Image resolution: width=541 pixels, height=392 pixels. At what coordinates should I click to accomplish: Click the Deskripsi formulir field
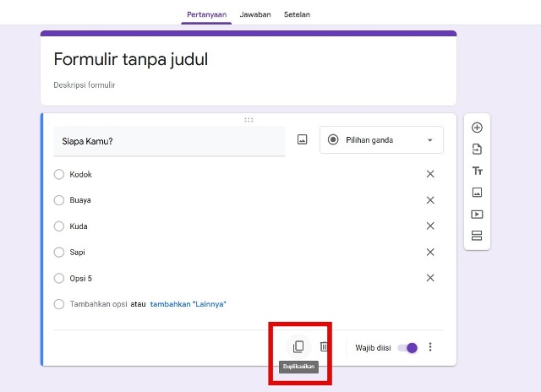click(x=85, y=85)
